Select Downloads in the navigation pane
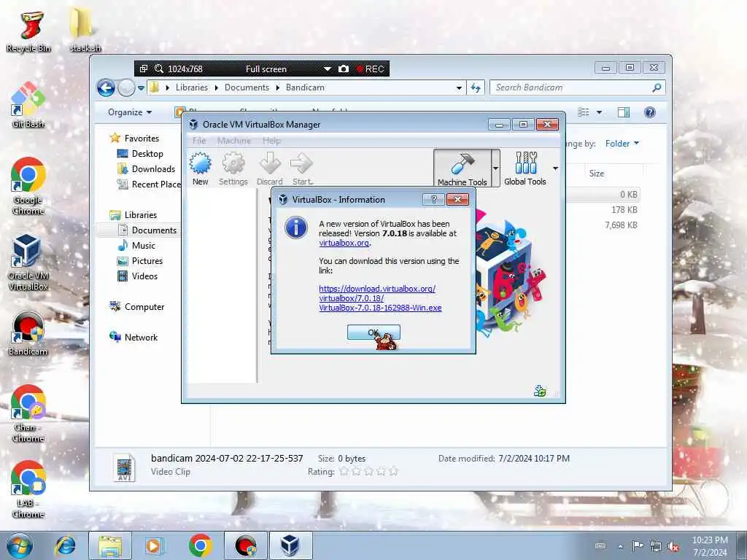The image size is (747, 560). click(147, 169)
